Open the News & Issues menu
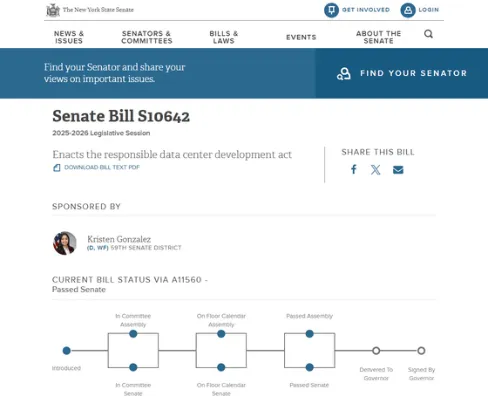488x417 pixels. tap(69, 37)
